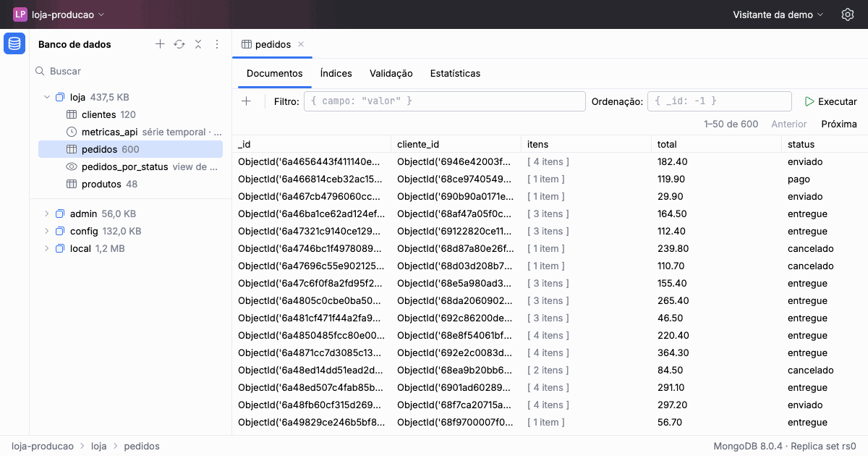Insert a new document using plus icon

click(246, 101)
